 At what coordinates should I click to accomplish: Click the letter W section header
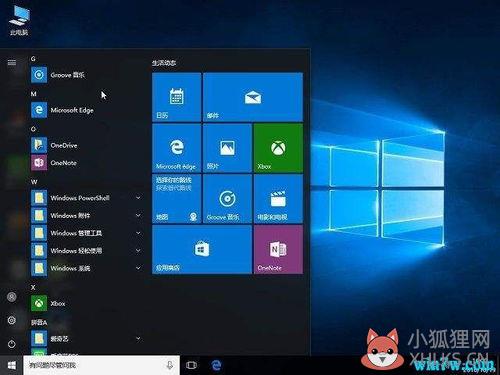(x=34, y=182)
